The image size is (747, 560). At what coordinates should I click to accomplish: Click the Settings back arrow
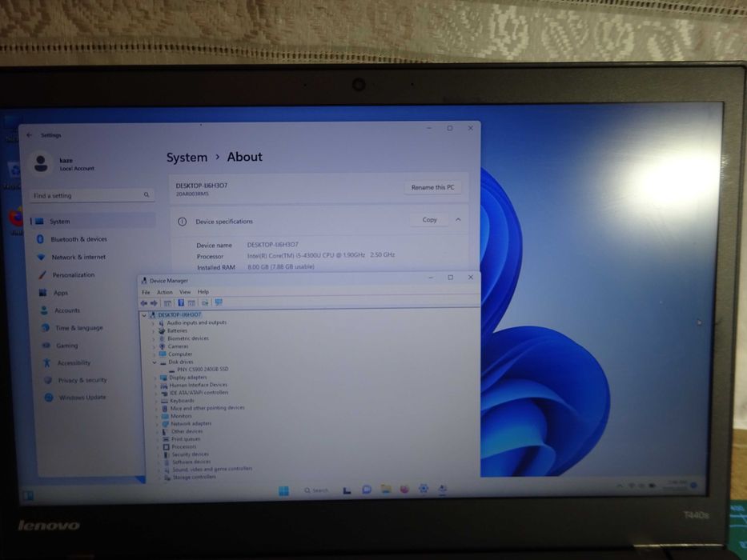[30, 135]
